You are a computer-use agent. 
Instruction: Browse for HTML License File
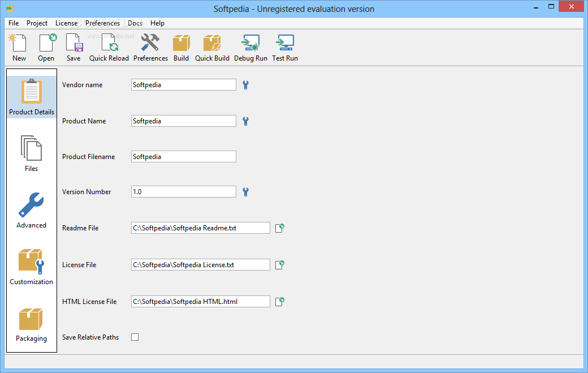[280, 301]
